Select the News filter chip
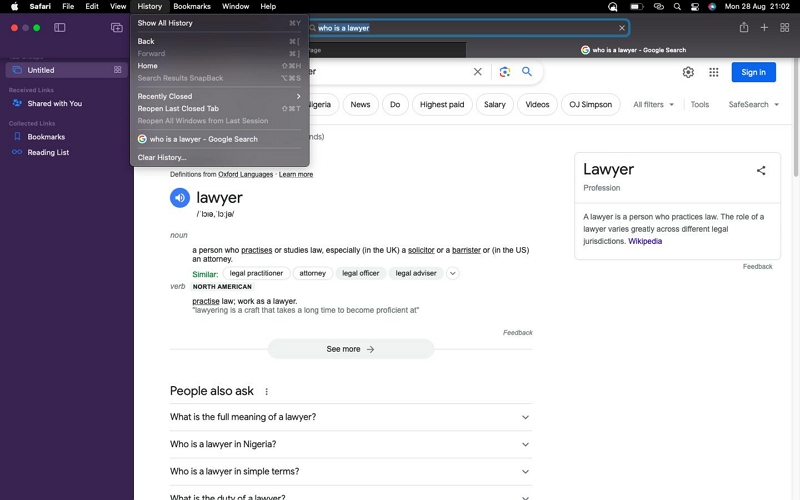This screenshot has height=500, width=800. [360, 104]
